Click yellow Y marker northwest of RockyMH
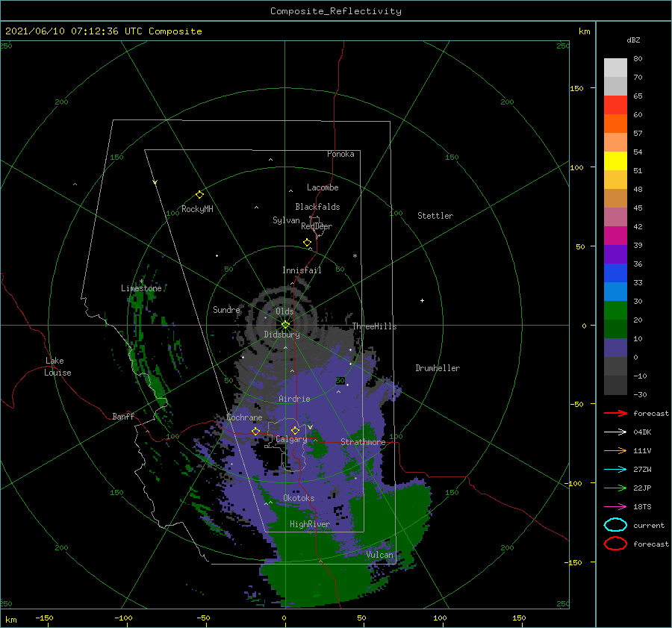 155,182
